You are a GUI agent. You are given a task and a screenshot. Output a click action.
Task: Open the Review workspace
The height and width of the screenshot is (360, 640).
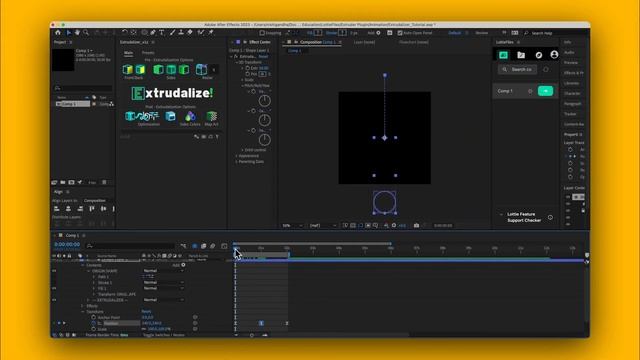click(482, 33)
